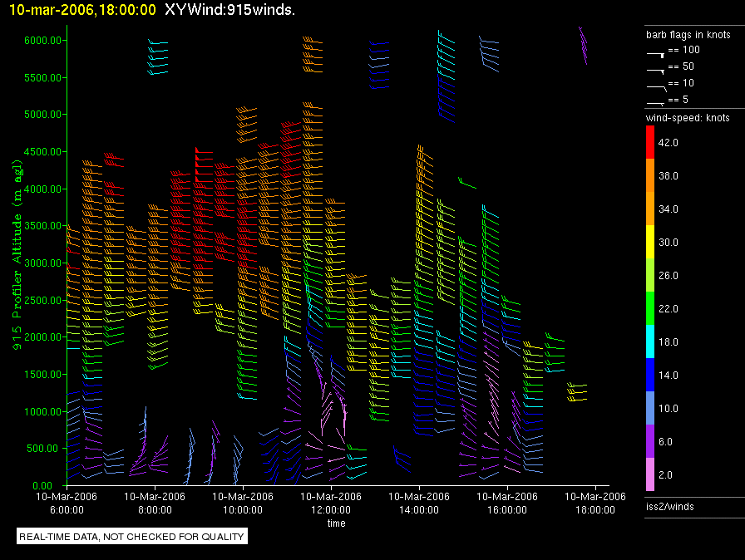Click the green 22.0 knots color band

click(x=650, y=308)
